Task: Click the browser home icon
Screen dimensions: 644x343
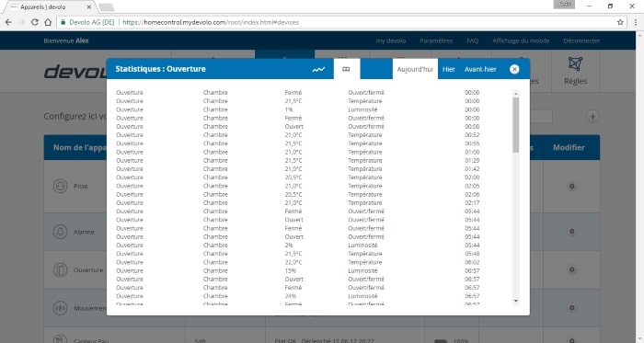Action: pos(48,22)
